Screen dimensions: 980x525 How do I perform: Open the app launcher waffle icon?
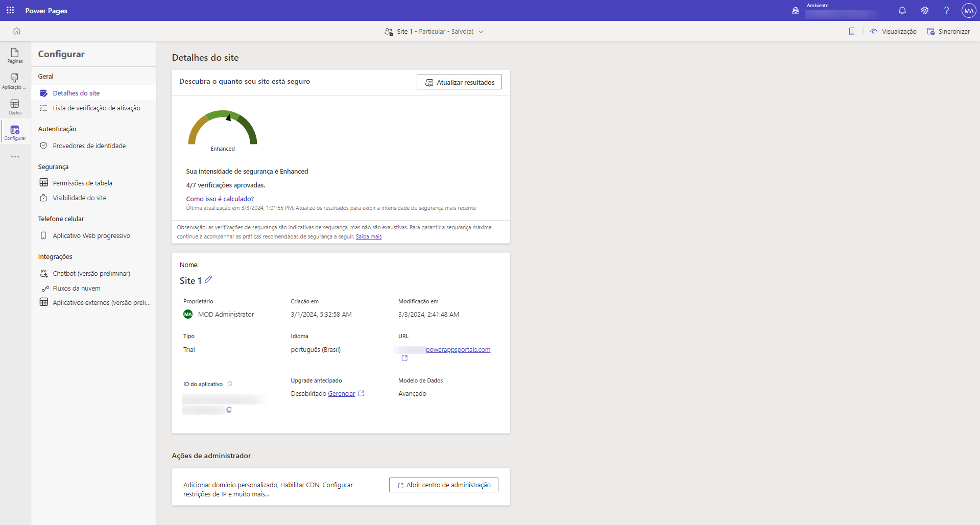10,10
